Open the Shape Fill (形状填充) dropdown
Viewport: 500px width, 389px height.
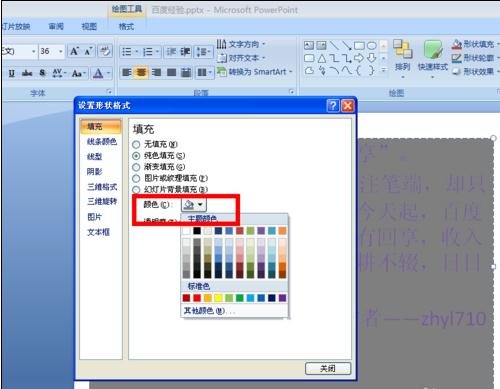[475, 44]
